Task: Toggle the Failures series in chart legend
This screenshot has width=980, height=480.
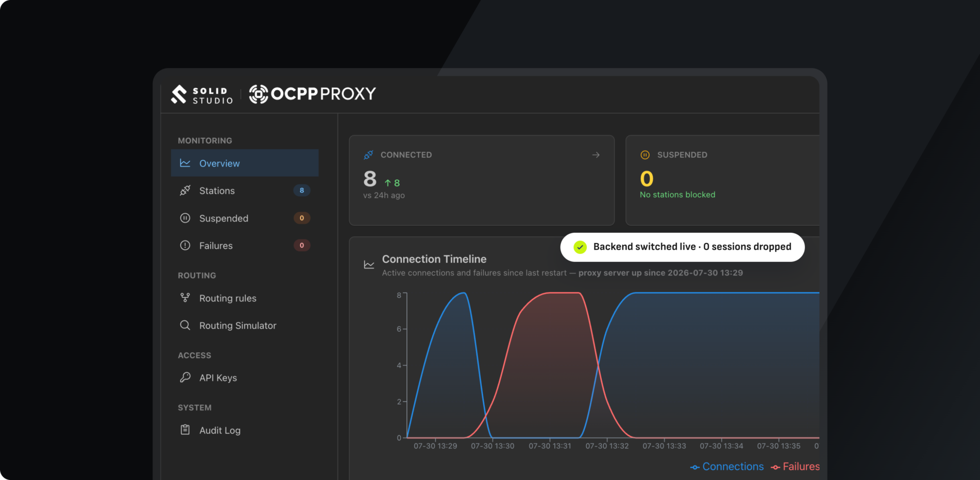Action: pyautogui.click(x=795, y=467)
